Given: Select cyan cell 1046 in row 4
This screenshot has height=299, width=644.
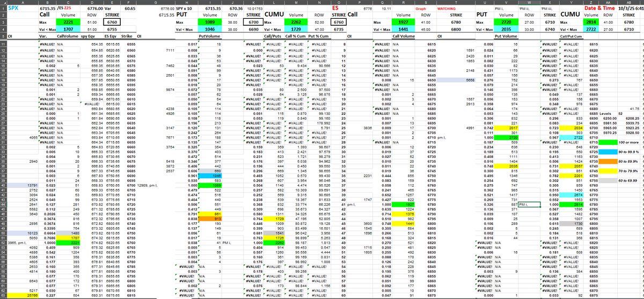Looking at the screenshot, I should [210, 30].
